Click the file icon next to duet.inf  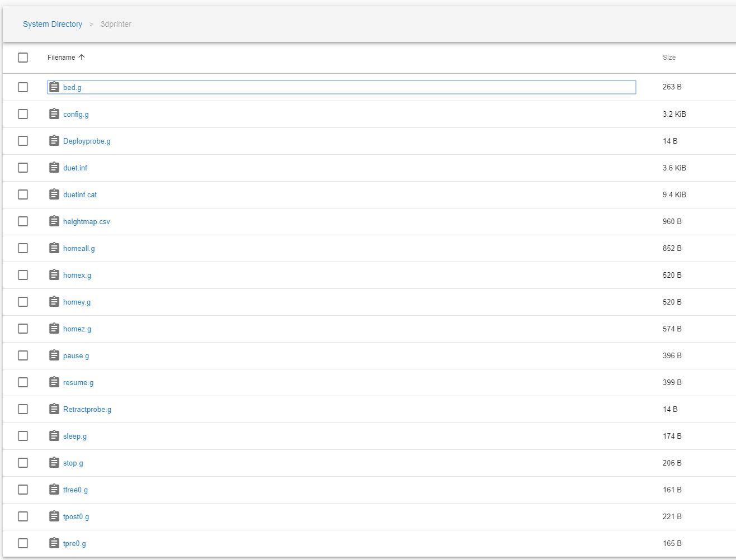[x=54, y=168]
